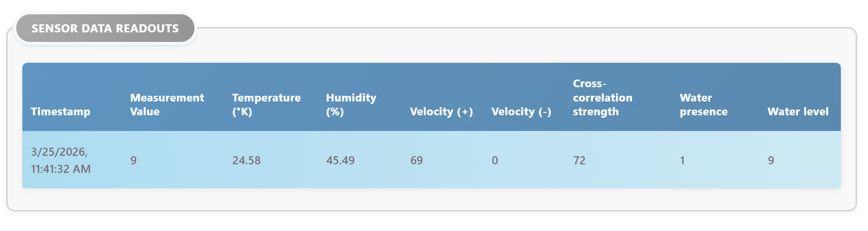Select the cross-correlation strength value 72
The width and height of the screenshot is (868, 231).
(579, 161)
